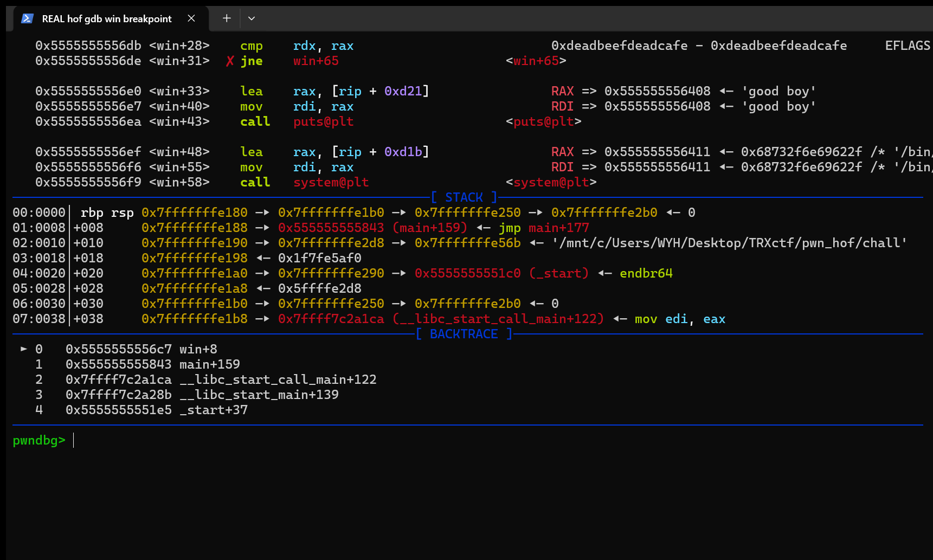Viewport: 933px width, 560px height.
Task: Click the 'EFLAGS' label
Action: 908,46
